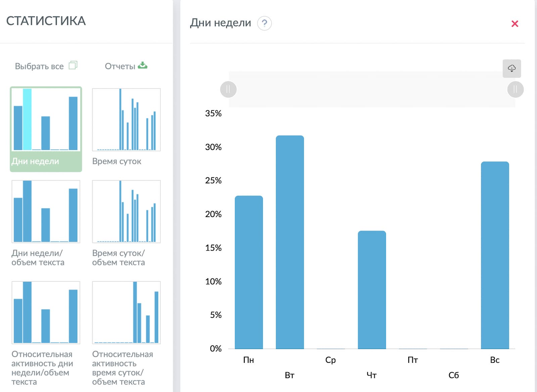Toggle the Выбрать все checkbox icon
537x392 pixels.
click(x=73, y=65)
